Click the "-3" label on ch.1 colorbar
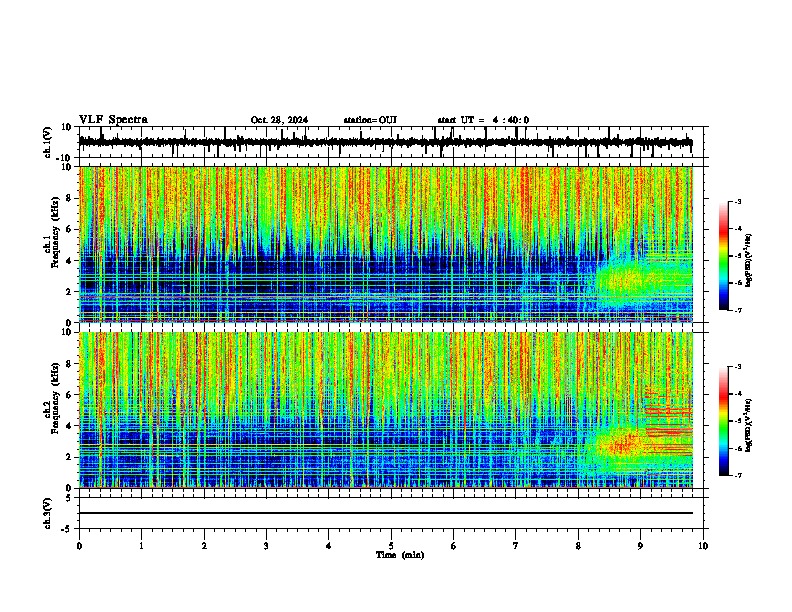Viewport: 792px width, 612px height. coord(738,202)
